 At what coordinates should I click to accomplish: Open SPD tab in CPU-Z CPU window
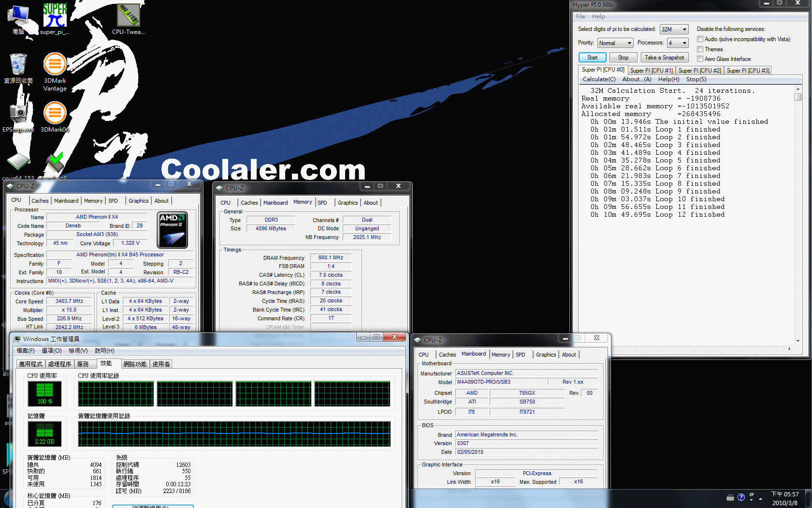click(113, 201)
